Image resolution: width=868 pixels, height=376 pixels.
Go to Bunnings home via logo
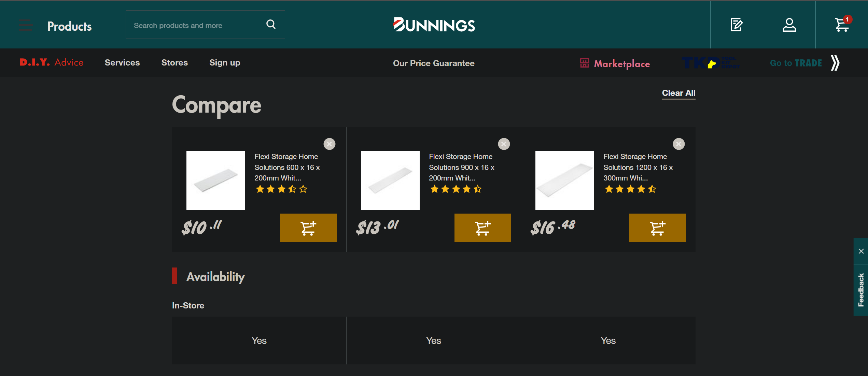coord(434,25)
